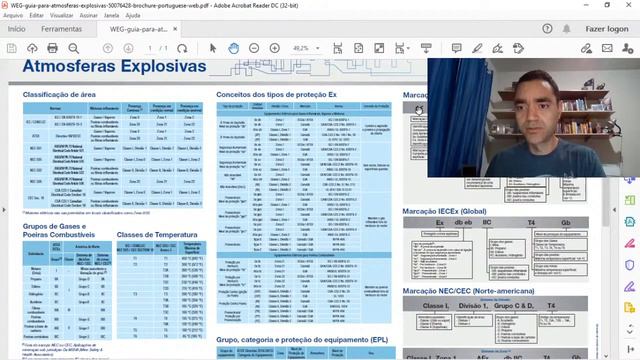Activate the hand pan tool
Image resolution: width=640 pixels, height=360 pixels.
click(x=233, y=48)
